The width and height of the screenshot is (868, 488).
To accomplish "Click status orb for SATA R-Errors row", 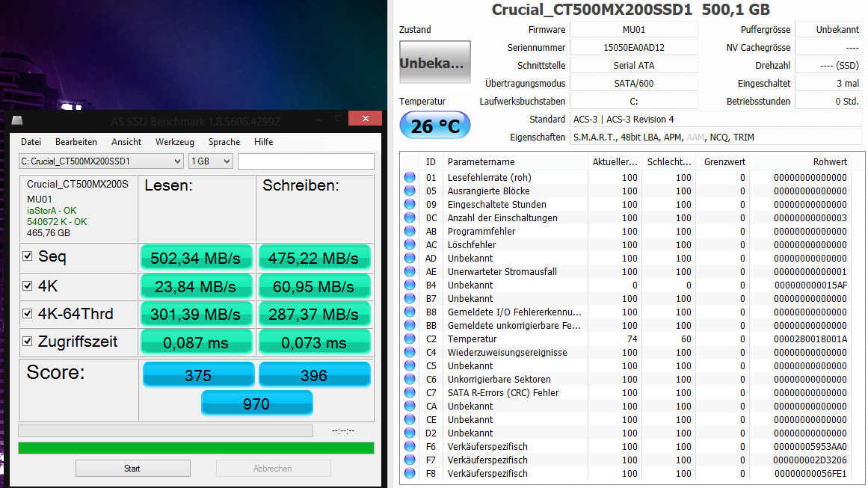I will 410,392.
